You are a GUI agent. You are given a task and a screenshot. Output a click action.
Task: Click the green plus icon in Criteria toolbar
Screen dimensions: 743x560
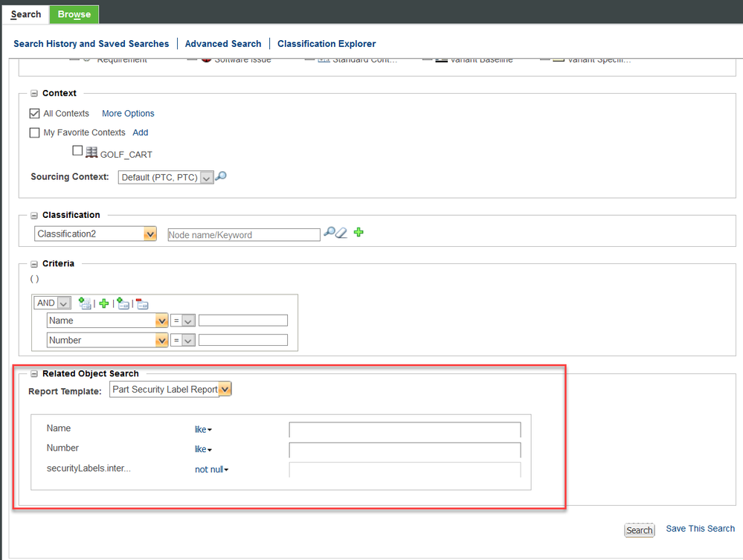pyautogui.click(x=104, y=303)
